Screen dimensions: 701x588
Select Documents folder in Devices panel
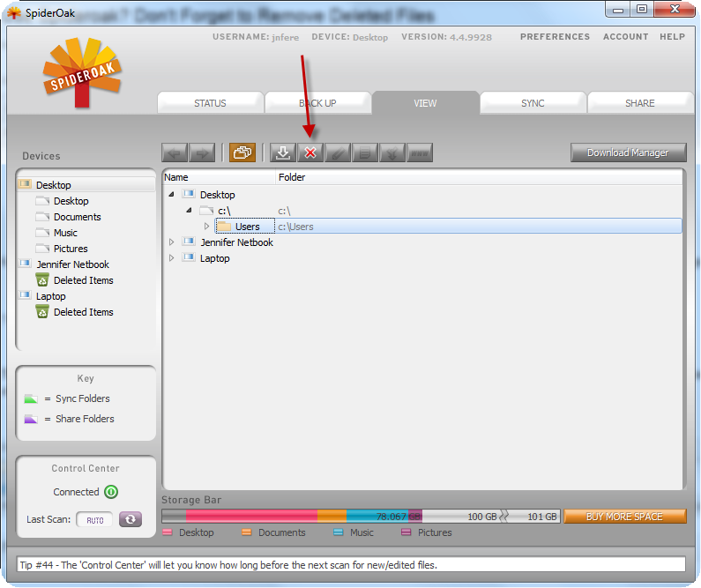[x=78, y=217]
